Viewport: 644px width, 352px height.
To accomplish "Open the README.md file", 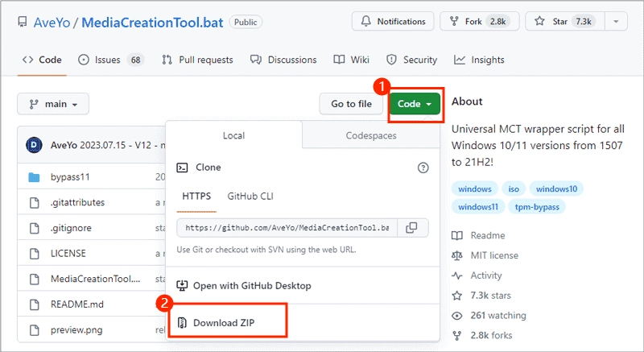I will 77,304.
